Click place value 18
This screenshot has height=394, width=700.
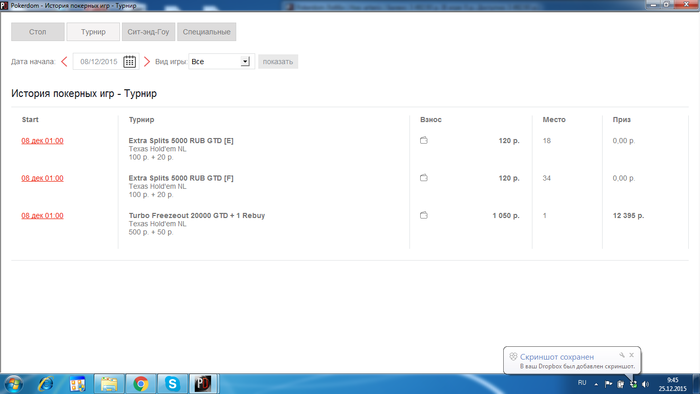click(546, 141)
